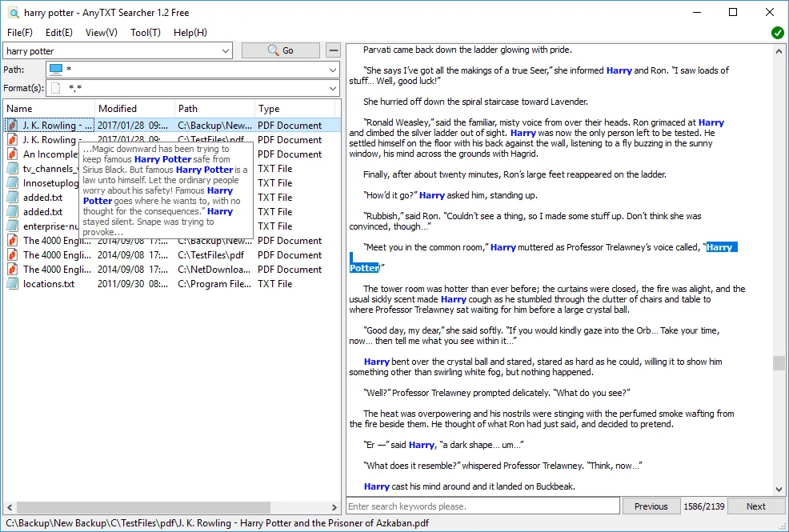The width and height of the screenshot is (789, 532).
Task: Expand the Path dropdown list
Action: 332,70
